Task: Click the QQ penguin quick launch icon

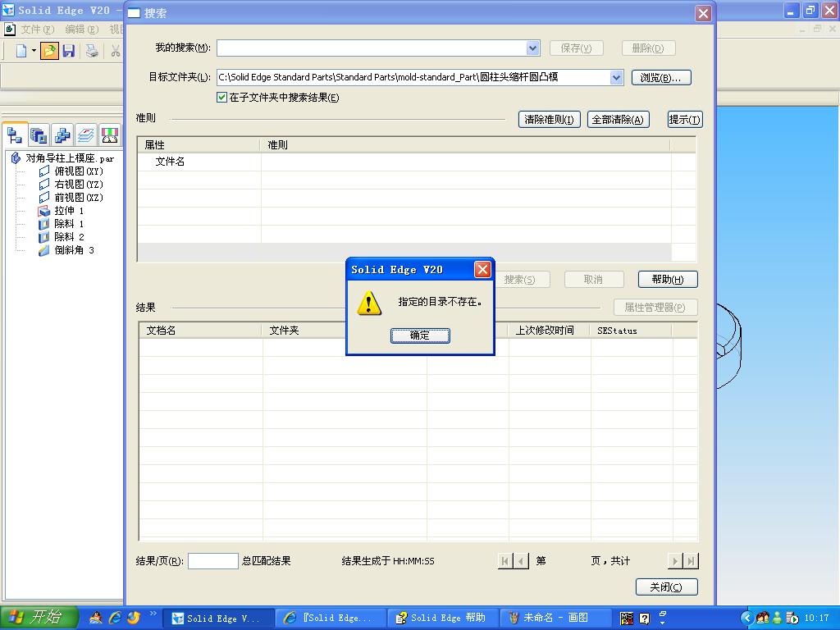Action: (x=96, y=618)
